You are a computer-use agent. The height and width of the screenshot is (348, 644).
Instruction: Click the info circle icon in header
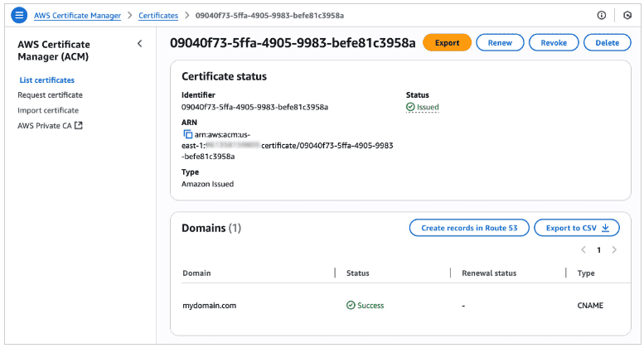coord(601,16)
